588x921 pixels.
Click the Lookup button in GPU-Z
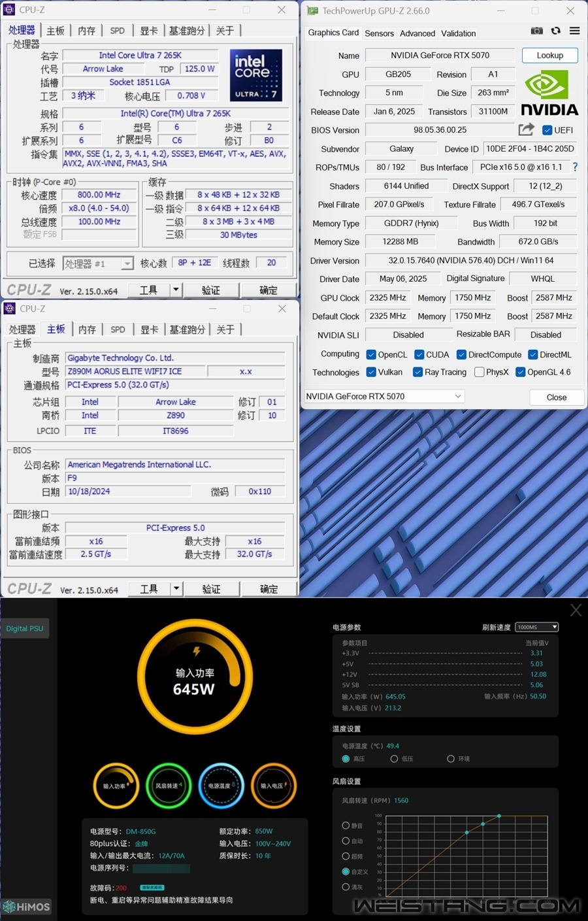(550, 56)
